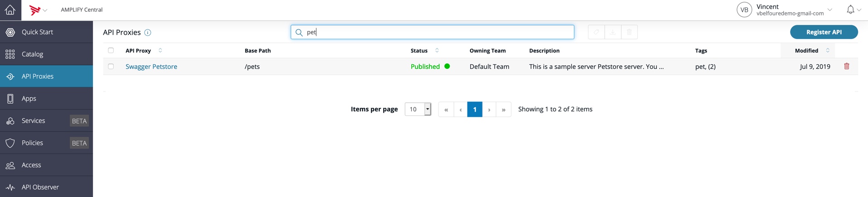Select API Proxies in the sidebar
The image size is (868, 197).
(x=46, y=76)
